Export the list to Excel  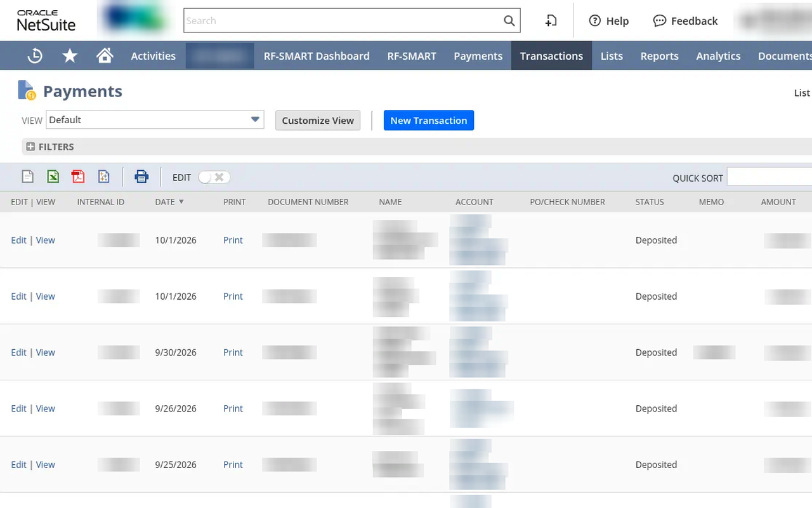(53, 177)
